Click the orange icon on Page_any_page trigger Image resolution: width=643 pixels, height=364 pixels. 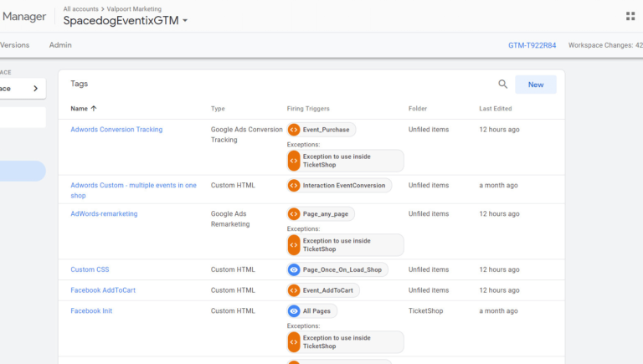(294, 214)
